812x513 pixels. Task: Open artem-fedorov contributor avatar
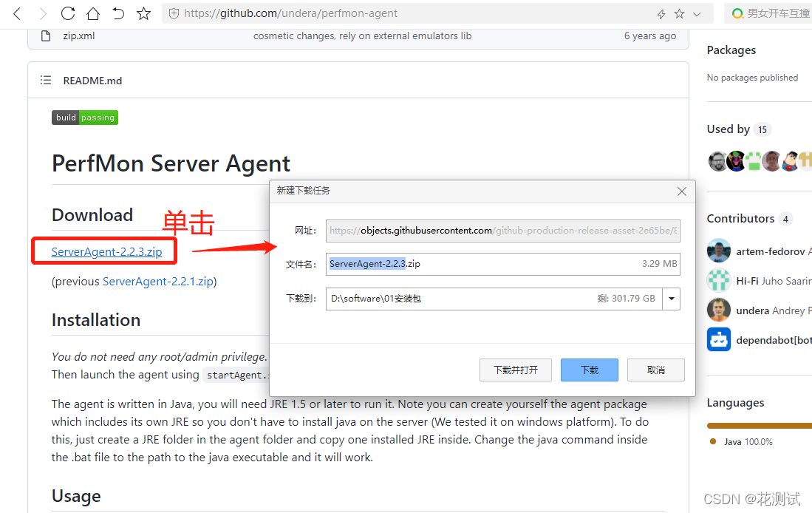(x=718, y=251)
